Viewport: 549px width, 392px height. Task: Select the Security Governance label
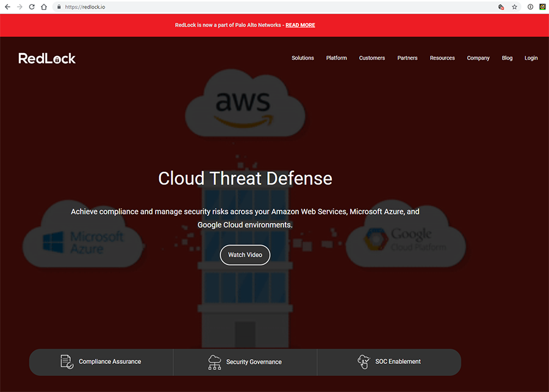coord(254,362)
